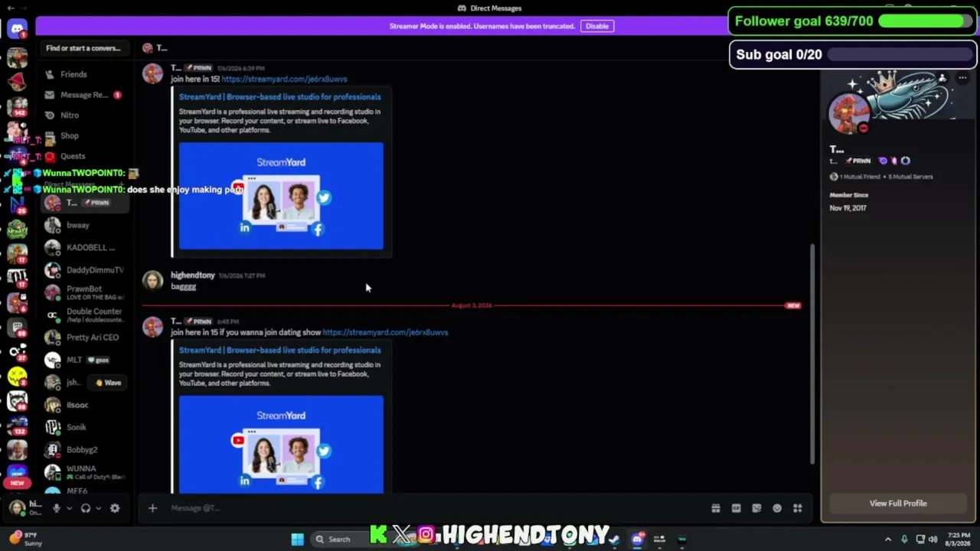The width and height of the screenshot is (980, 551).
Task: Open the sticker picker
Action: [756, 508]
